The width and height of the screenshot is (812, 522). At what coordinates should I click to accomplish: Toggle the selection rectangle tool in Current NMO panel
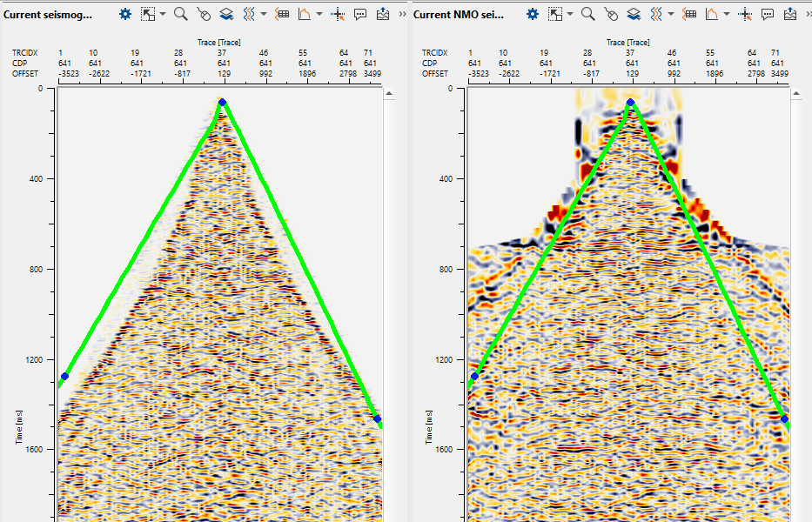(x=555, y=14)
